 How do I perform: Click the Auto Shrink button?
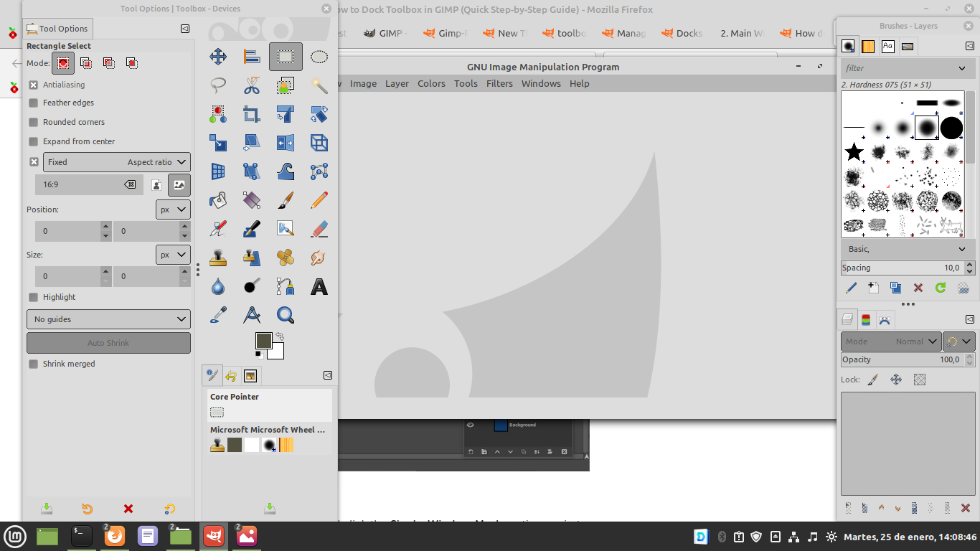click(x=108, y=343)
